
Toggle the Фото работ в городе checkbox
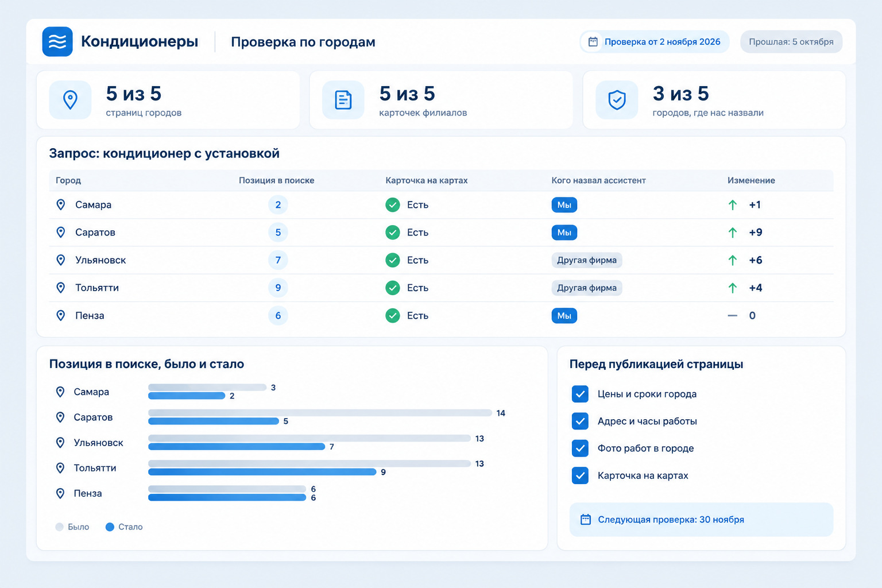(x=581, y=448)
